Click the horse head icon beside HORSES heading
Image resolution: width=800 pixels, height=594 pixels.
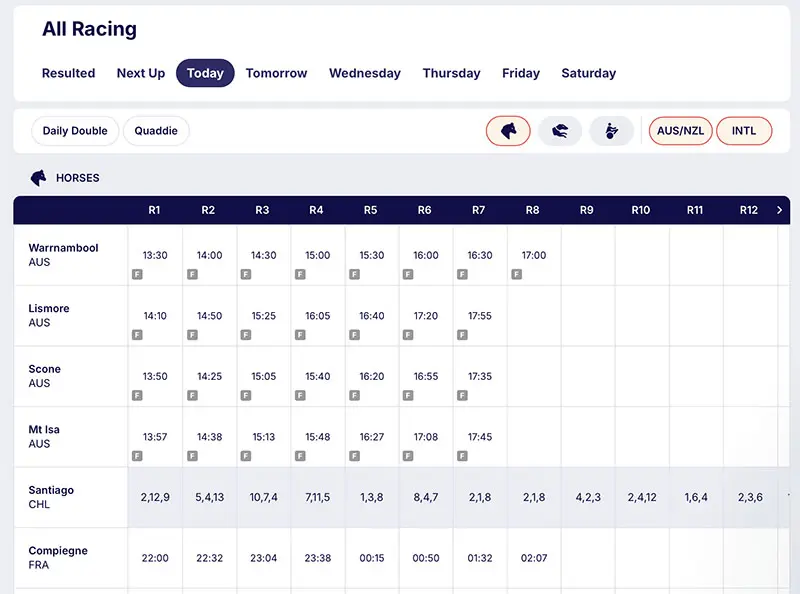pyautogui.click(x=37, y=178)
